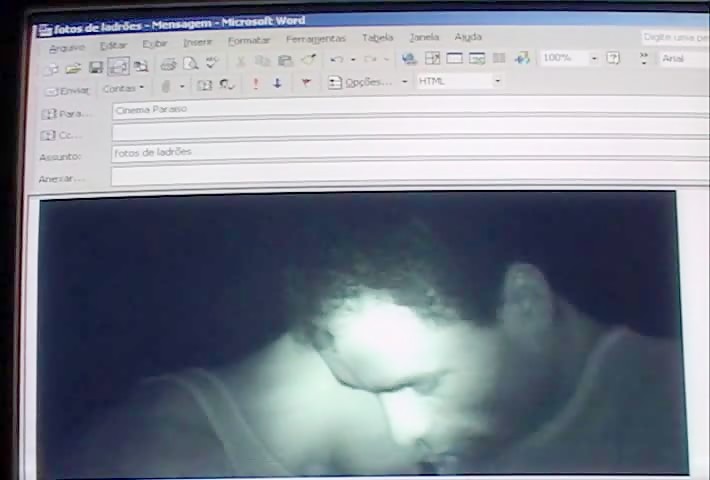Viewport: 710px width, 480px height.
Task: Click the red message flag icon
Action: 306,84
